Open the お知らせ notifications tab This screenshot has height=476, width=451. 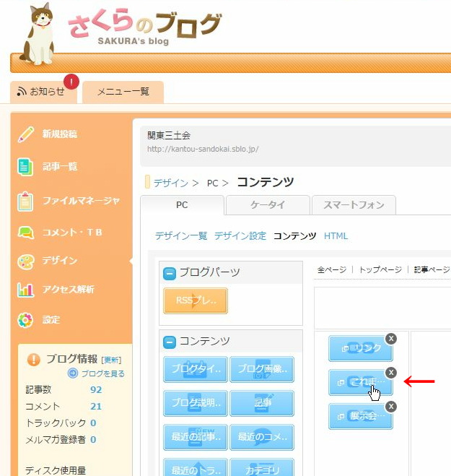[x=40, y=92]
